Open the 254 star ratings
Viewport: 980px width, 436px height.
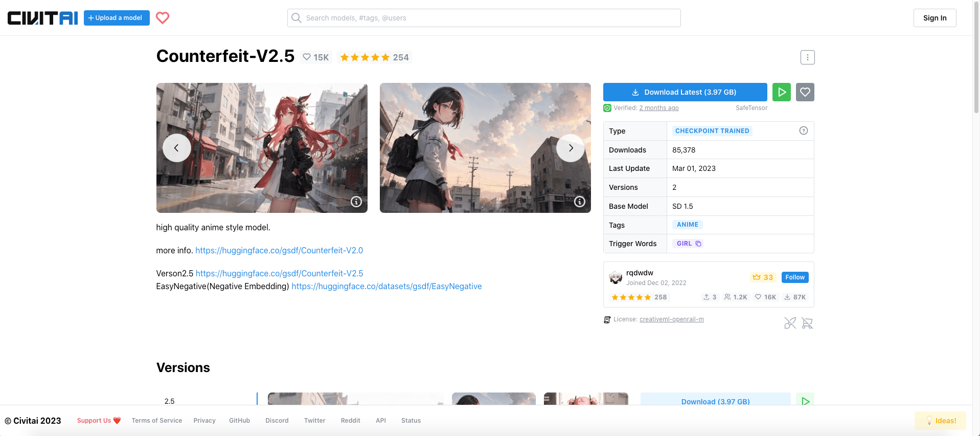pyautogui.click(x=374, y=57)
